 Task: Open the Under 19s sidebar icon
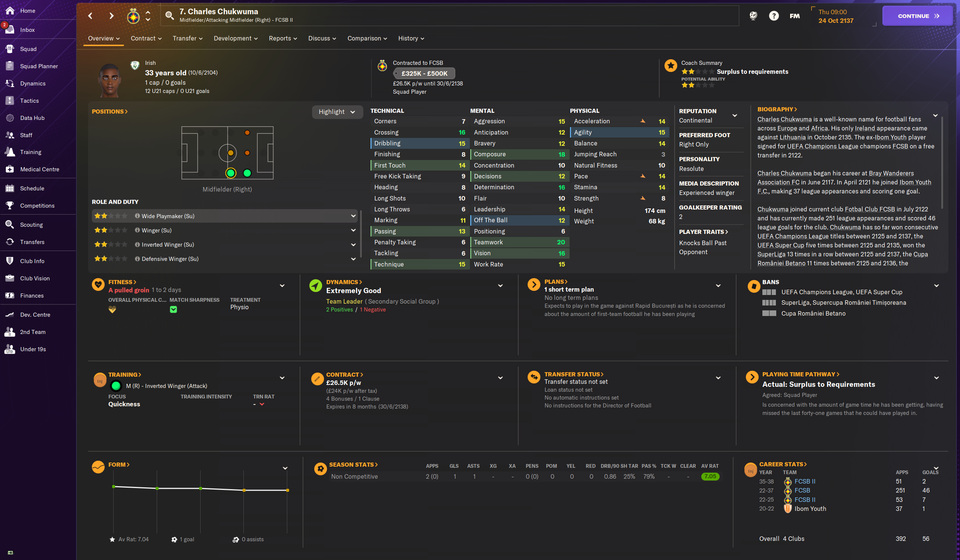pos(10,349)
